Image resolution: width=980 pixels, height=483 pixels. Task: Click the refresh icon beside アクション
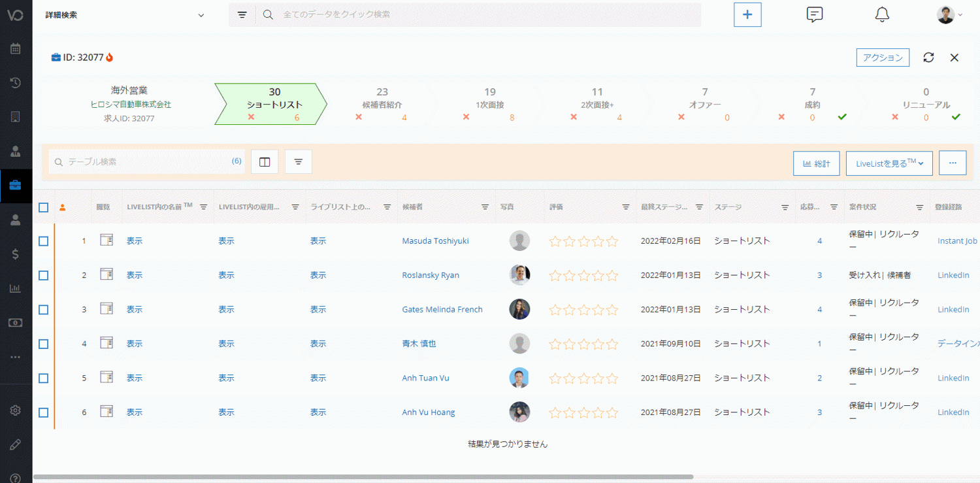[x=928, y=58]
